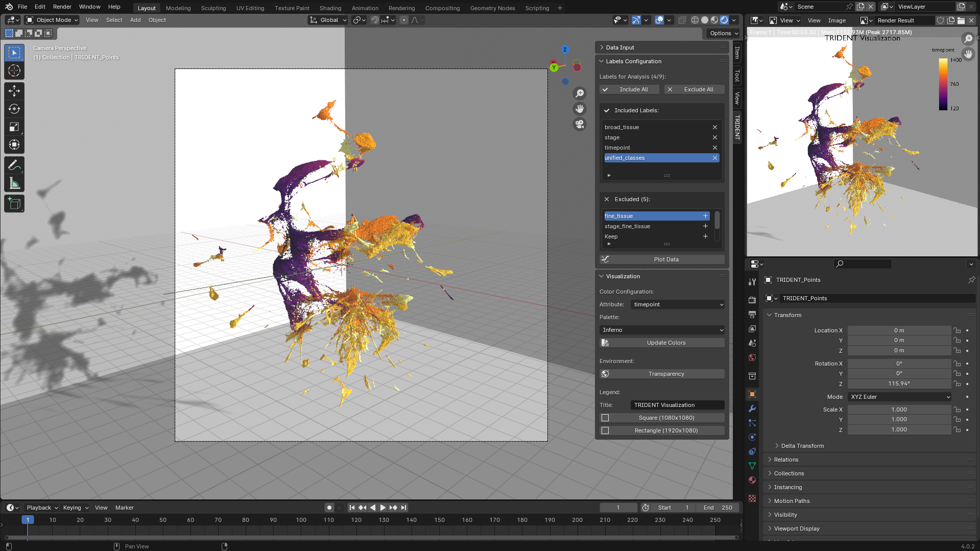Viewport: 980px width, 551px height.
Task: Select the Move tool in the toolbar
Action: [x=14, y=91]
